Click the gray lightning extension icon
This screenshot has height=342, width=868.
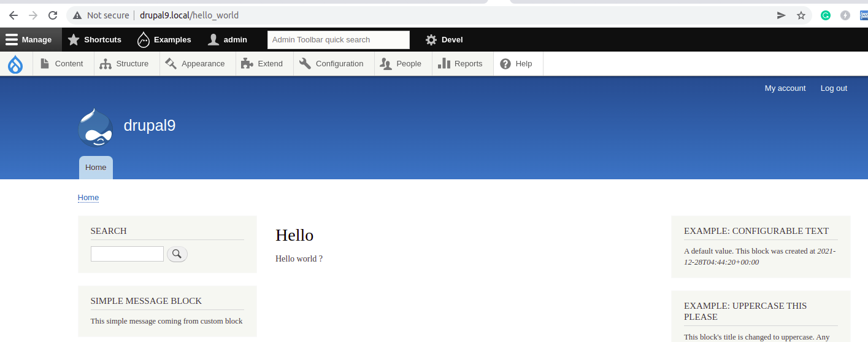(x=845, y=15)
